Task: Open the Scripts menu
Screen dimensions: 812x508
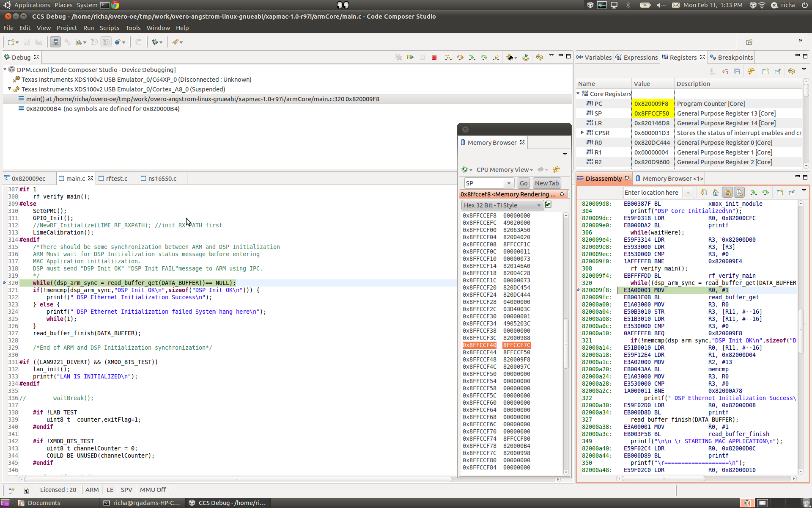Action: coord(109,28)
